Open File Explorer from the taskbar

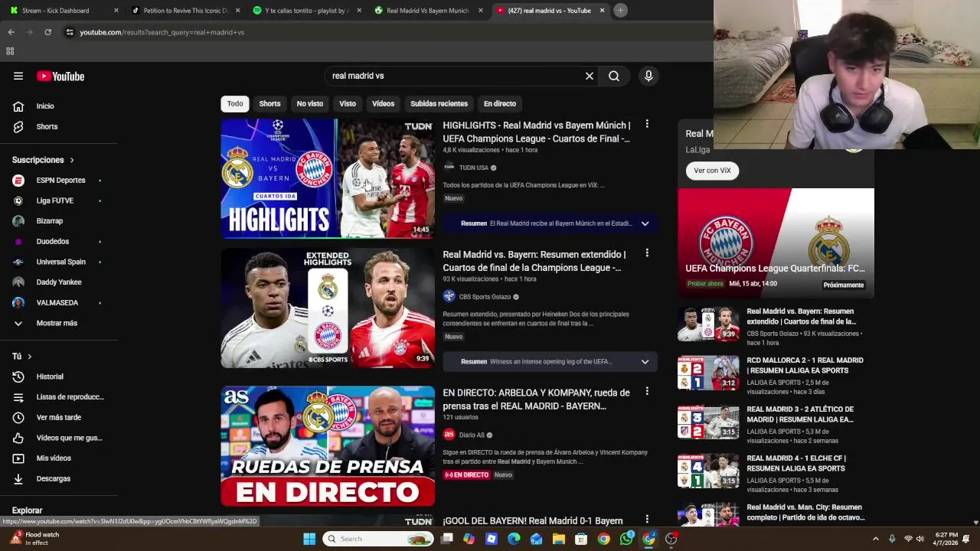pyautogui.click(x=559, y=539)
